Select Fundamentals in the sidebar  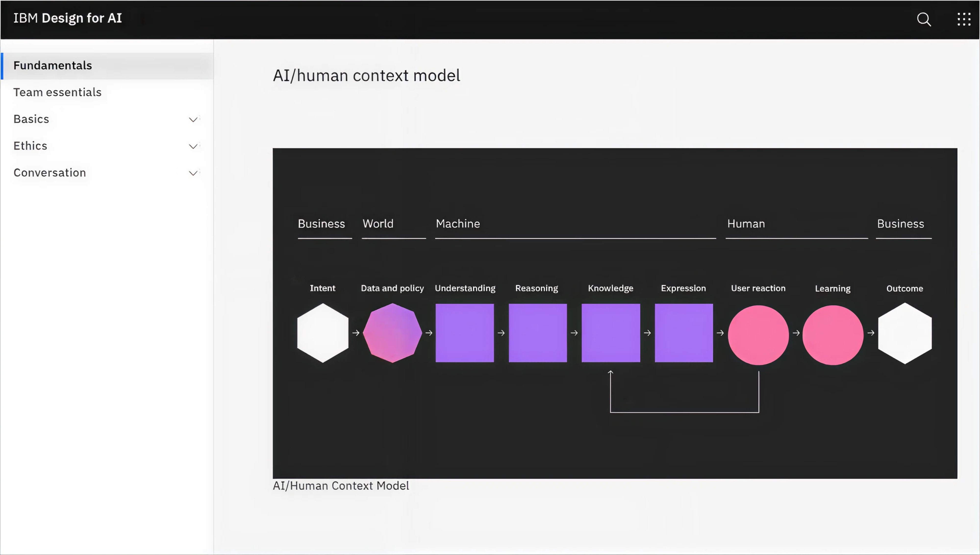pos(53,65)
